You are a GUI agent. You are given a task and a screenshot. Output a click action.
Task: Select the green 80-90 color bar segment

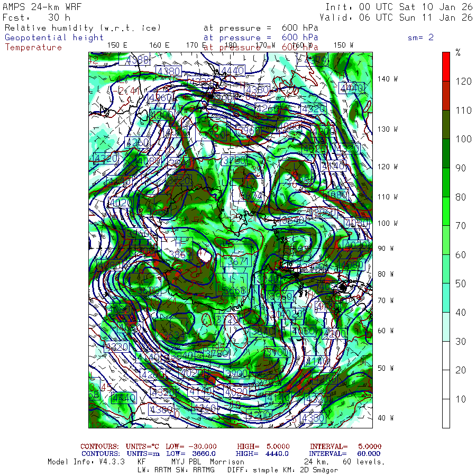point(446,182)
